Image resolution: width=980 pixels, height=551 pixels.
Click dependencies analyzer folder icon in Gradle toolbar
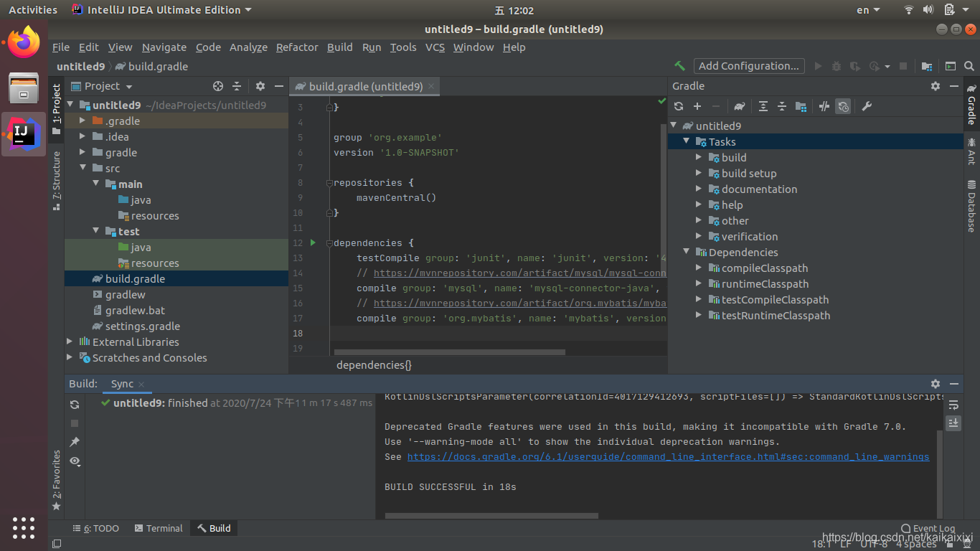801,106
